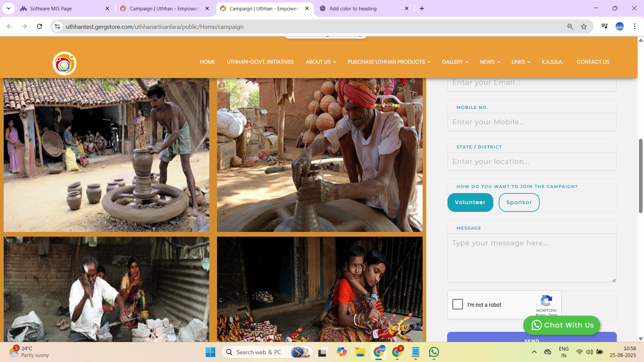Click the page vertical scrollbar thumb
The height and width of the screenshot is (362, 644).
[640, 176]
